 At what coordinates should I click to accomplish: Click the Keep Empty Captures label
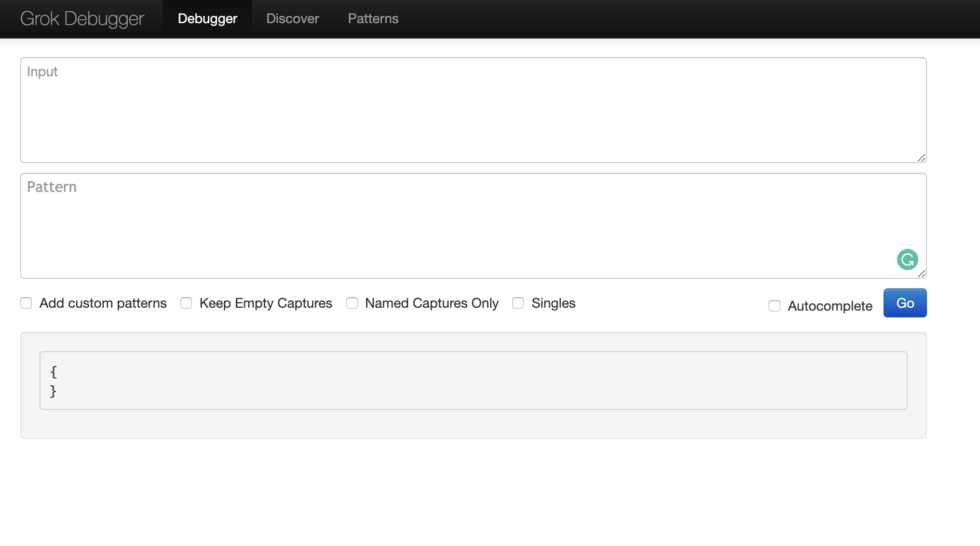click(x=266, y=303)
